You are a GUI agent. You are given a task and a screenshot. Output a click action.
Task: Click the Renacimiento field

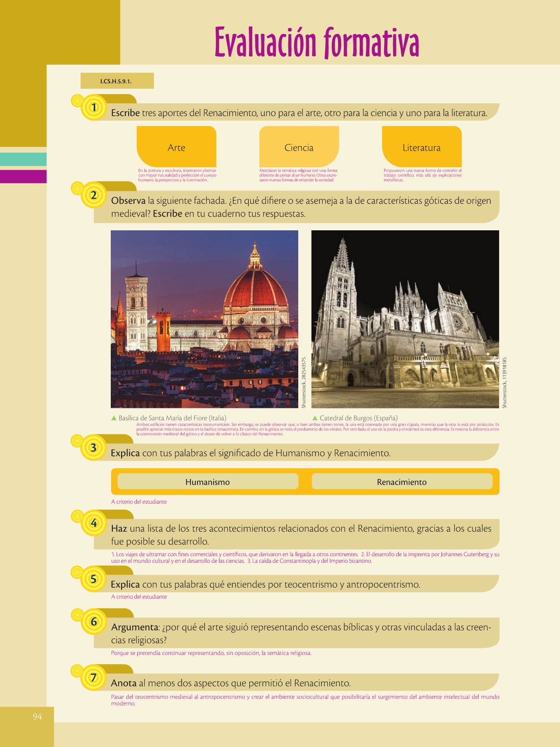click(402, 482)
